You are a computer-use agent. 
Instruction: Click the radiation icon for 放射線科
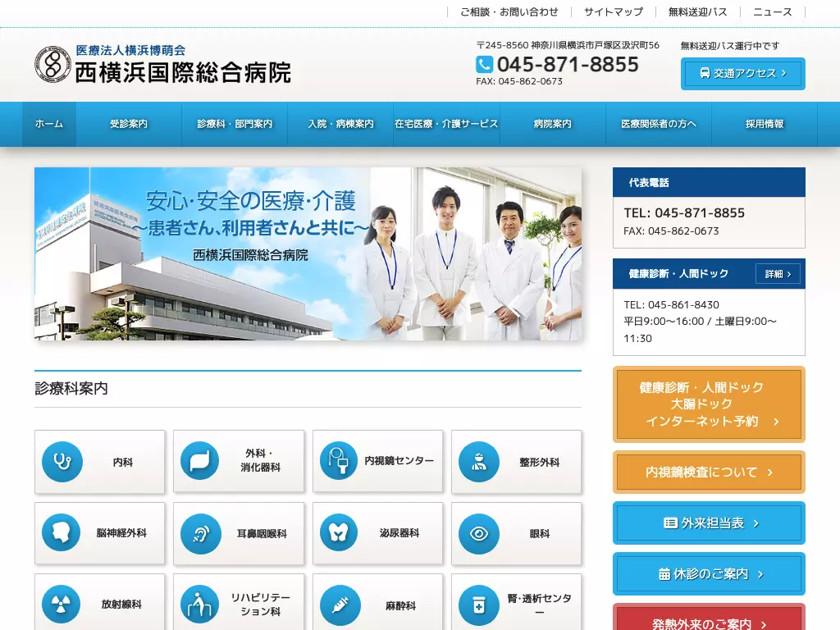[x=61, y=605]
